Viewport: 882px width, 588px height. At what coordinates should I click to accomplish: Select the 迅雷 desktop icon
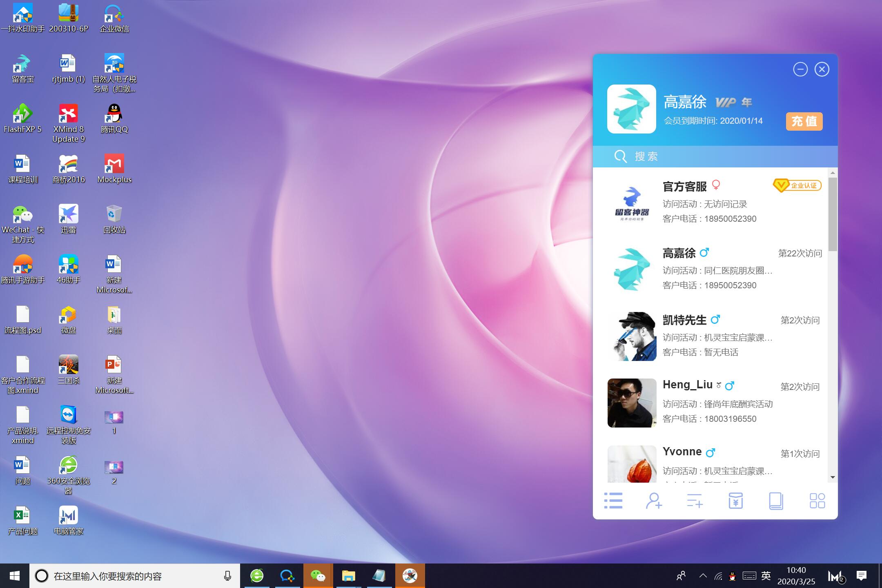click(69, 219)
